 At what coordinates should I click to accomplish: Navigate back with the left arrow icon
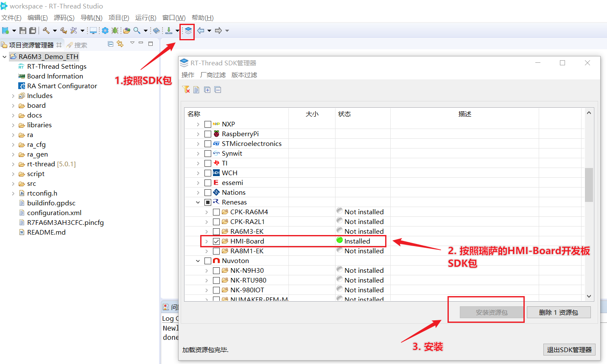pos(201,31)
